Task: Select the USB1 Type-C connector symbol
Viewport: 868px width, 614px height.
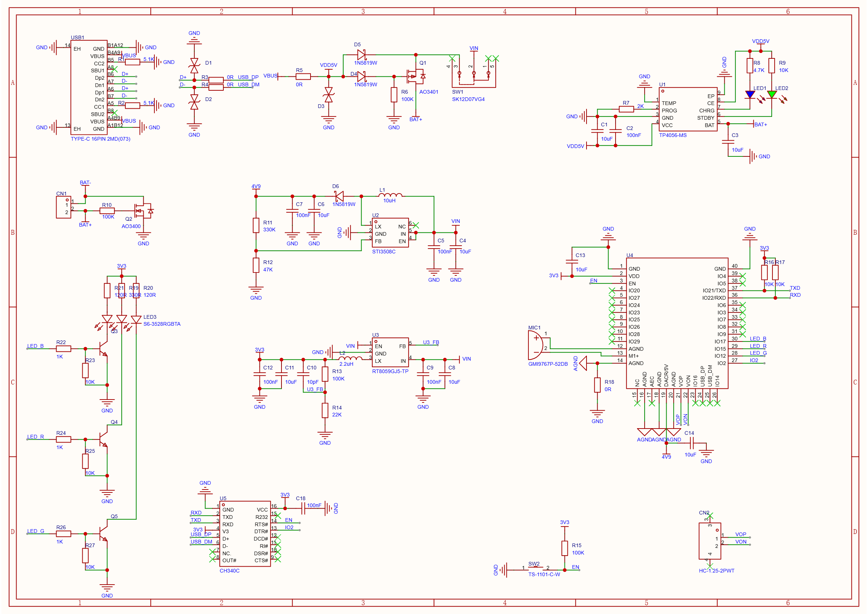Action: 89,87
